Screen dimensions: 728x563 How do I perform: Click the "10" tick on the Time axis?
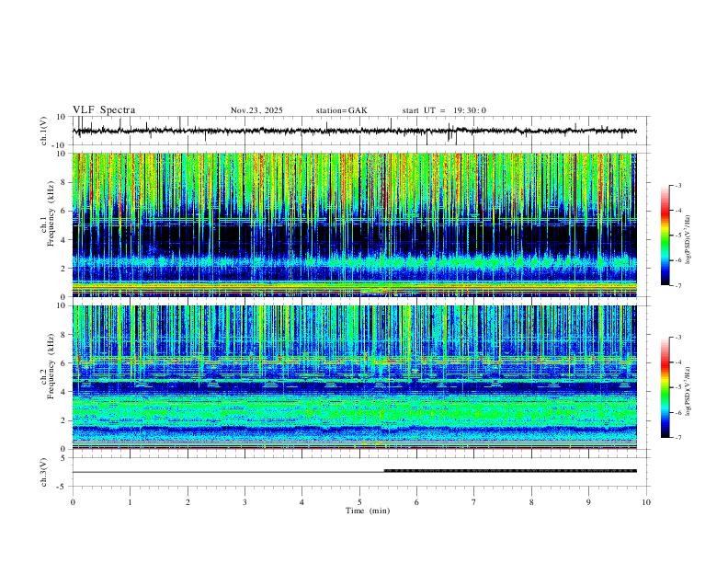click(646, 502)
